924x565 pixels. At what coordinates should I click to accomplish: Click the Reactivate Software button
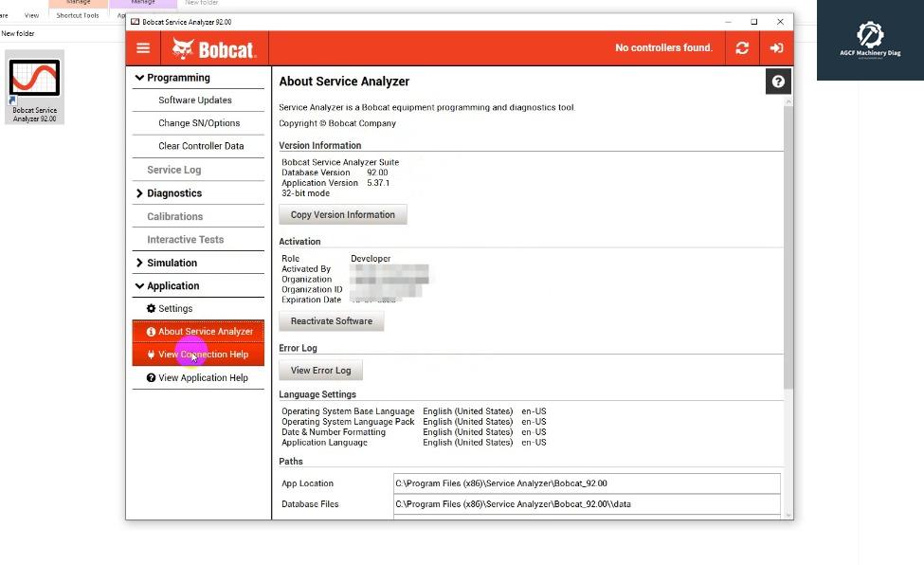[x=331, y=321]
